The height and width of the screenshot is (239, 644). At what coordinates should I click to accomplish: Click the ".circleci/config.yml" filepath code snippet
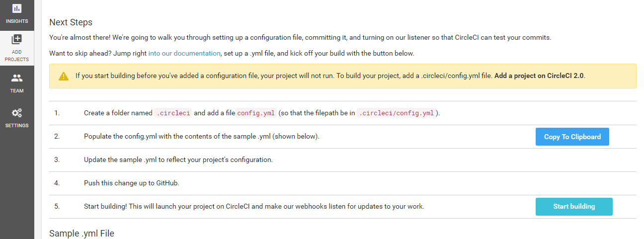(x=398, y=113)
